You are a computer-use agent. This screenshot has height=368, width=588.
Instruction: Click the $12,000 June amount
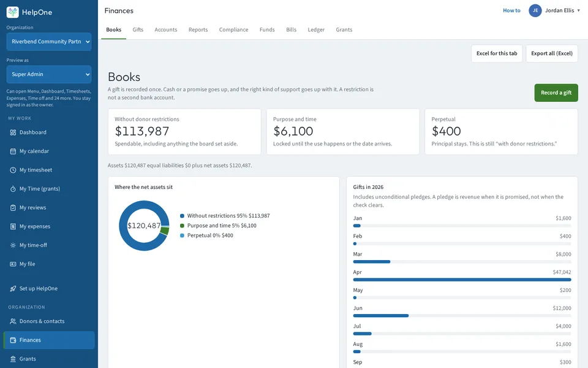pyautogui.click(x=562, y=309)
